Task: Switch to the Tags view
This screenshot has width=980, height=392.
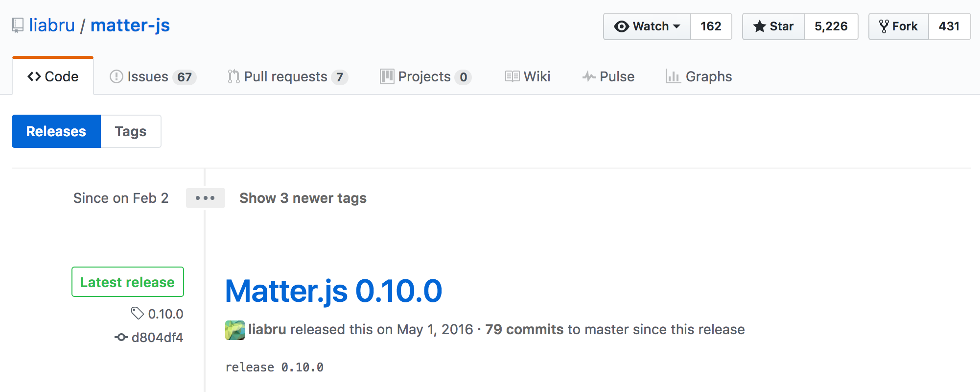Action: [131, 131]
